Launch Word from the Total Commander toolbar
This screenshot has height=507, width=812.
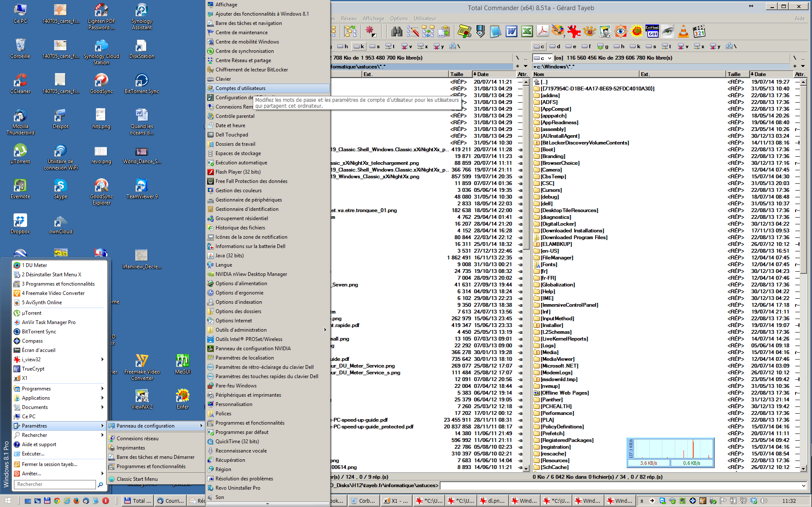(x=511, y=31)
